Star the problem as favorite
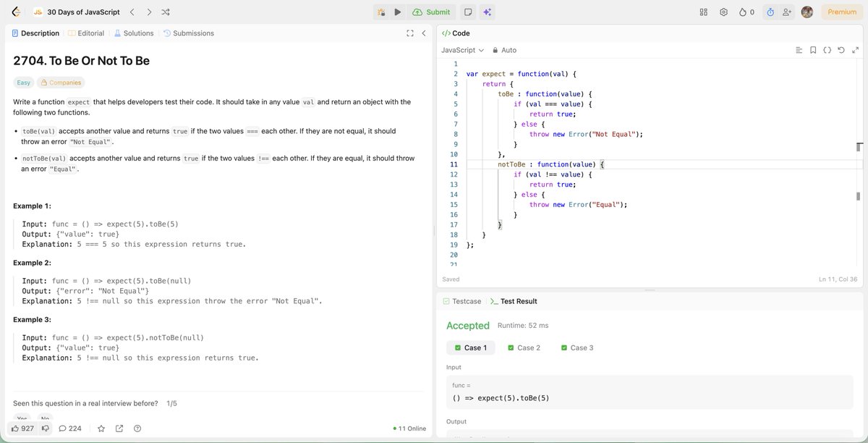 102,429
